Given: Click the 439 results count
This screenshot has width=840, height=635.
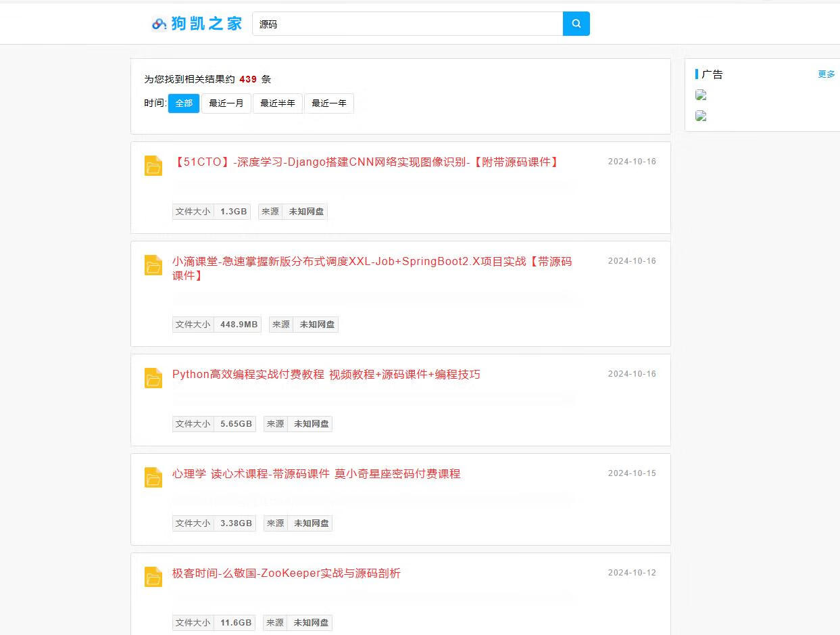Looking at the screenshot, I should tap(248, 79).
